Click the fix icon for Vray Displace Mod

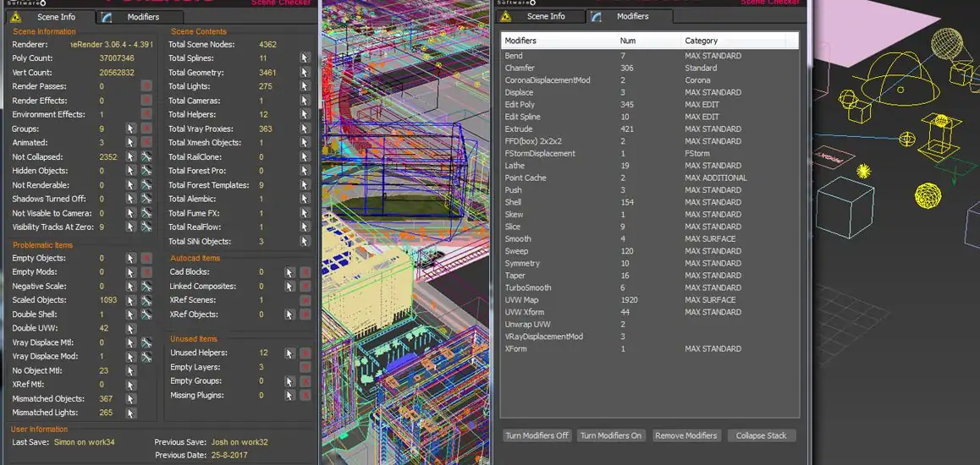pos(146,357)
